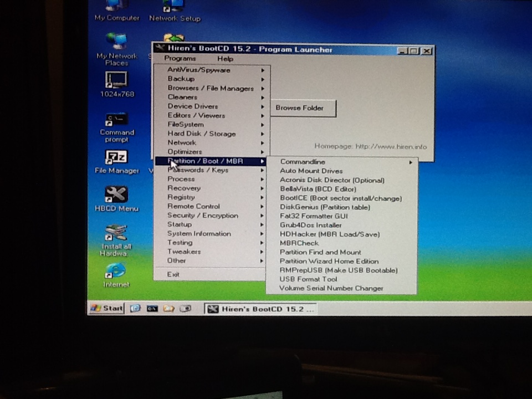Open the My Computer desktop icon
The width and height of the screenshot is (532, 399).
point(117,11)
